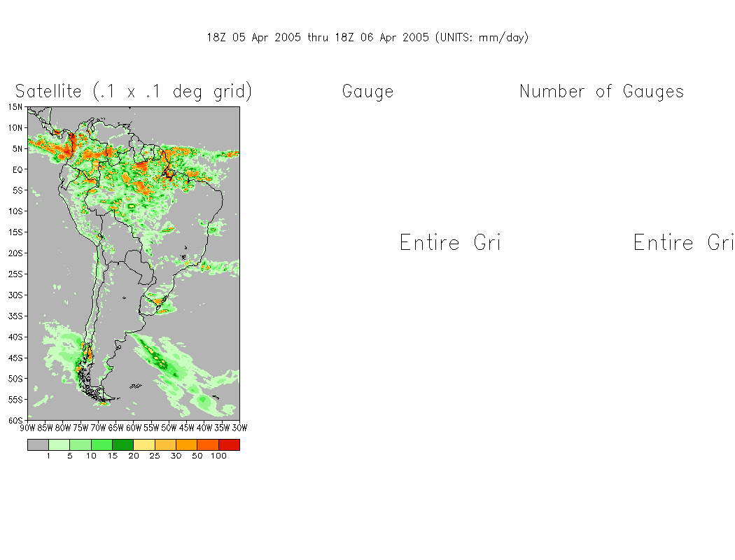Image resolution: width=735 pixels, height=560 pixels.
Task: Click the palest green legend swatch for 1-5
Action: coord(59,444)
